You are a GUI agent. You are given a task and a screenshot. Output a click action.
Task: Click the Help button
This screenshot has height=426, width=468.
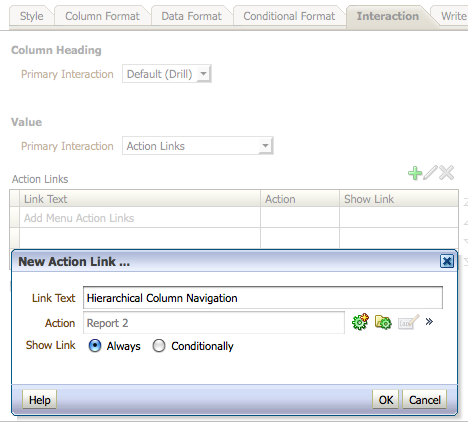click(39, 400)
